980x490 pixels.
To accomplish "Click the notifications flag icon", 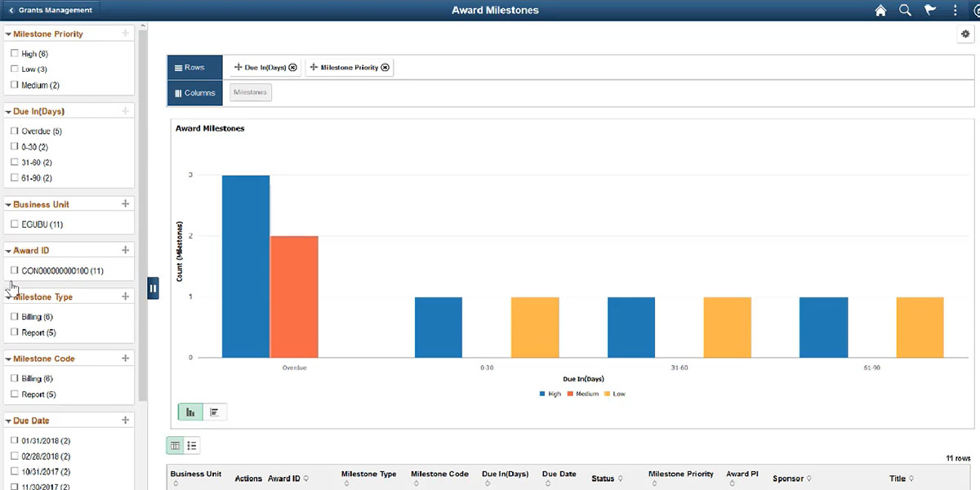I will [929, 10].
